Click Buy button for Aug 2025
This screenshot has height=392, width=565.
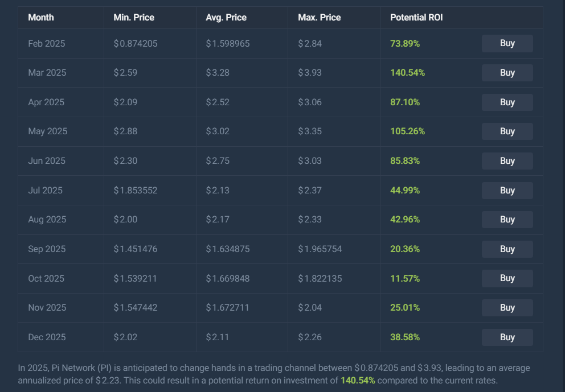[x=507, y=220]
